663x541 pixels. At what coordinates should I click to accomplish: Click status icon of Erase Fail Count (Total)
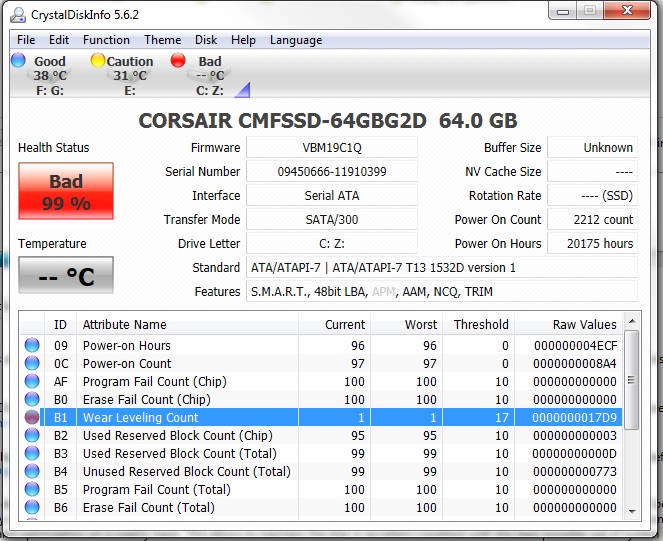[x=32, y=507]
